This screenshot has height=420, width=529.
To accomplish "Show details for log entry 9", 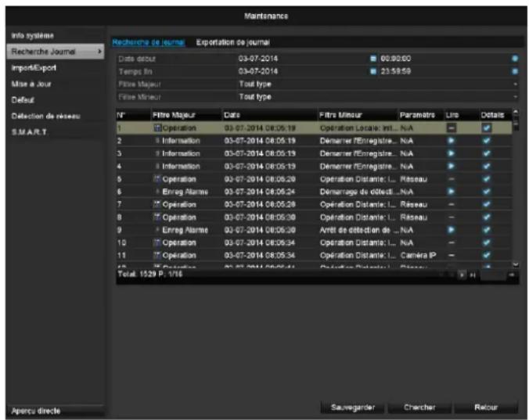I will point(487,230).
